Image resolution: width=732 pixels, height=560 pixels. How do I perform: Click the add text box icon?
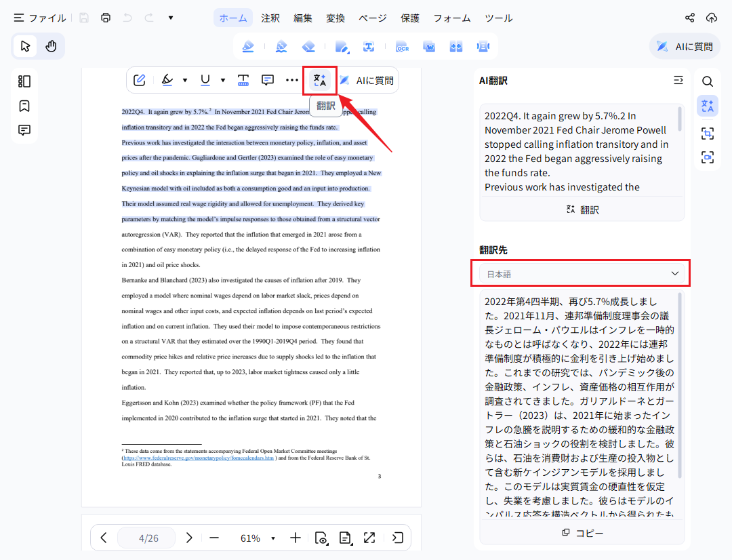coord(369,46)
